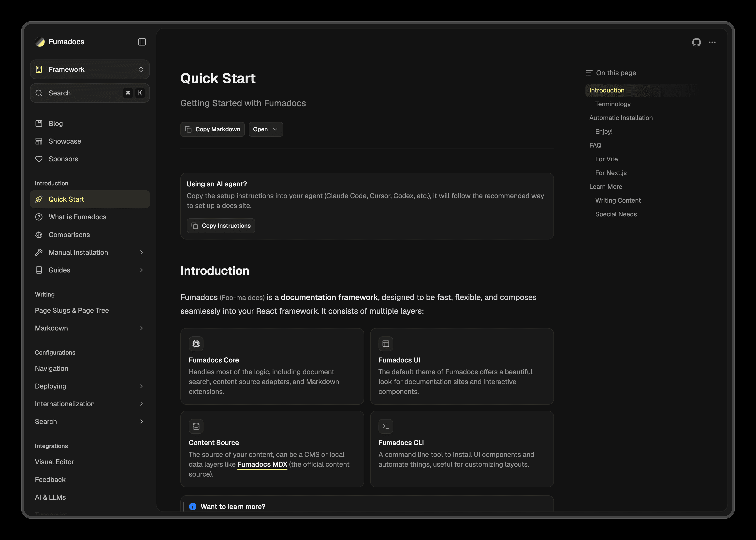The width and height of the screenshot is (756, 540).
Task: Click the Copy Instructions button
Action: 221,226
